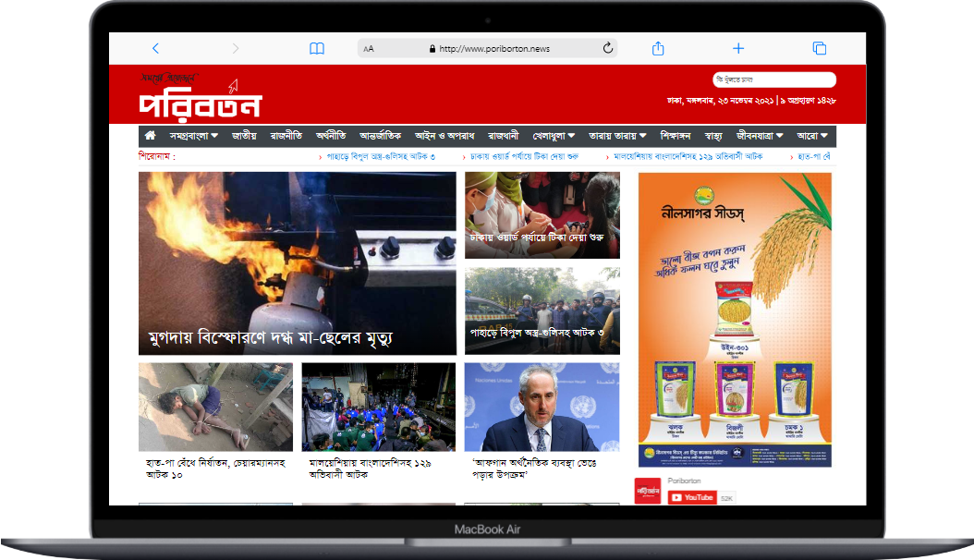Show the tab overview icon in Safari
Image resolution: width=974 pixels, height=560 pixels.
[817, 47]
